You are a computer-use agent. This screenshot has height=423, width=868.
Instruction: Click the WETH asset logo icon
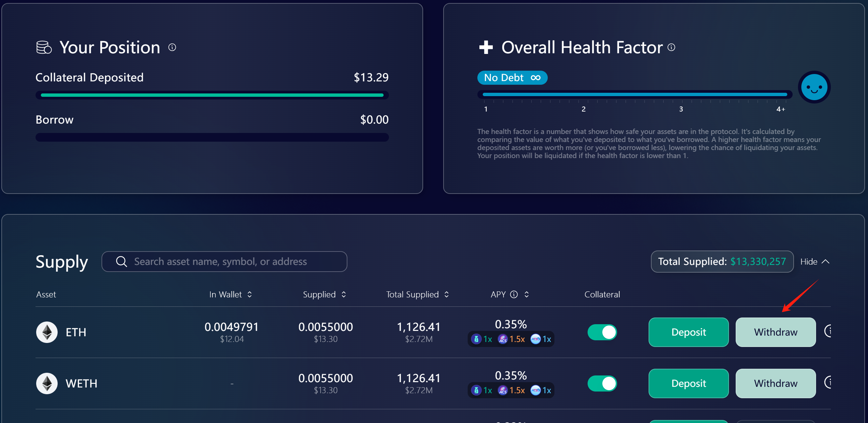point(47,383)
